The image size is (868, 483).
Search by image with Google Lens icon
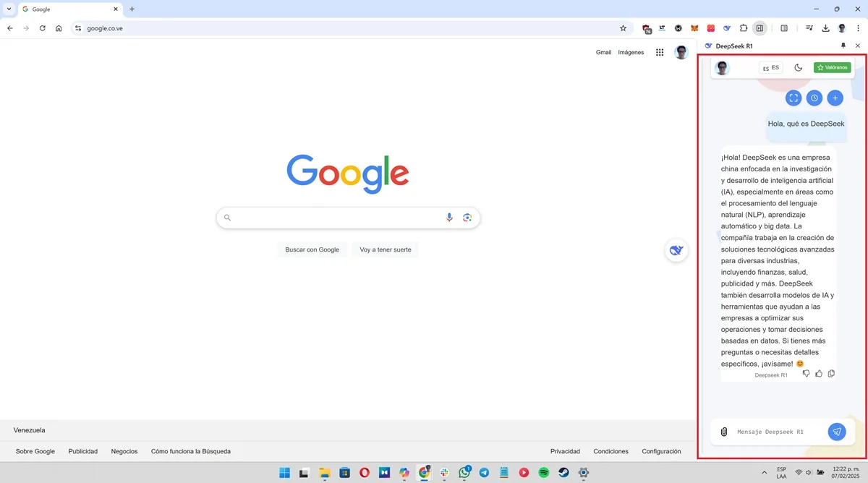pyautogui.click(x=467, y=218)
